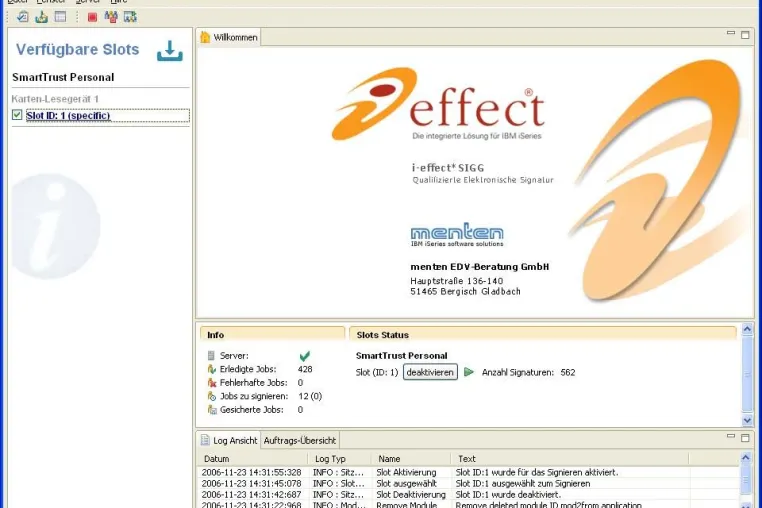Image resolution: width=762 pixels, height=508 pixels.
Task: Click the status panel scrollbar up arrow
Action: (747, 329)
